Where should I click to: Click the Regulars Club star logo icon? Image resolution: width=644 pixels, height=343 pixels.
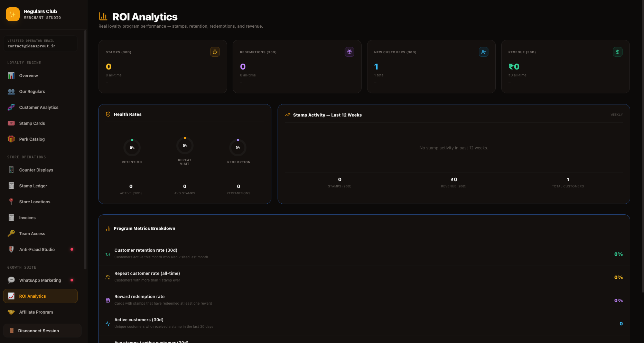[13, 14]
